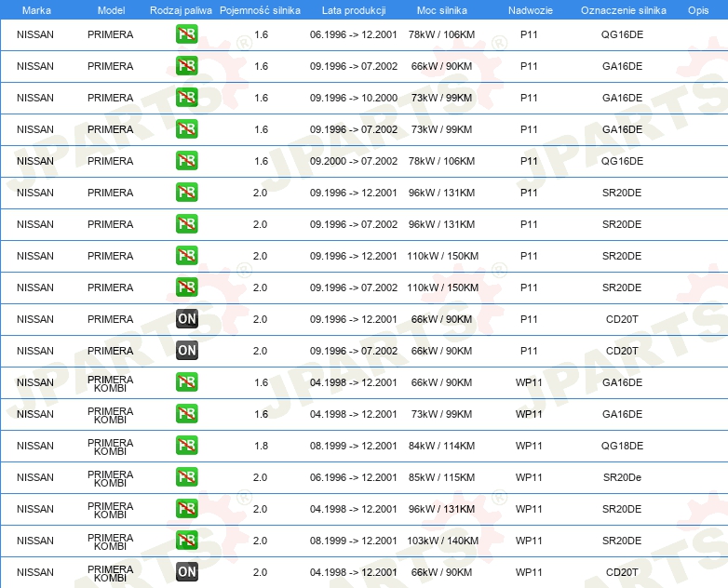This screenshot has width=728, height=588.
Task: Click P11 body cell in row ending 10.2000
Action: [529, 98]
